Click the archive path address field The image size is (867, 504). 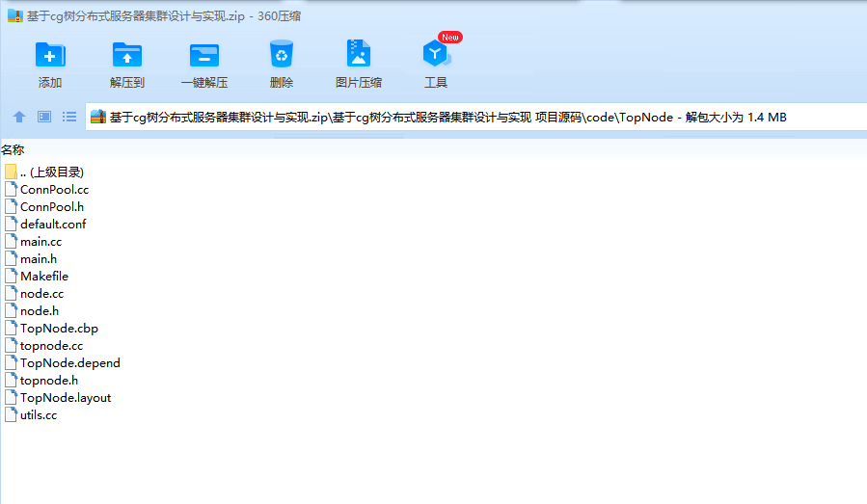(476, 117)
